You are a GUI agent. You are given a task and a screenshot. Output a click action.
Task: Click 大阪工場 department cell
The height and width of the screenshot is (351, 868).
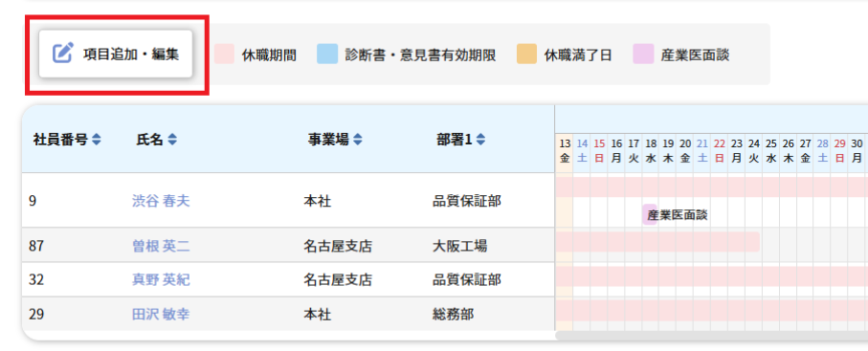(460, 246)
